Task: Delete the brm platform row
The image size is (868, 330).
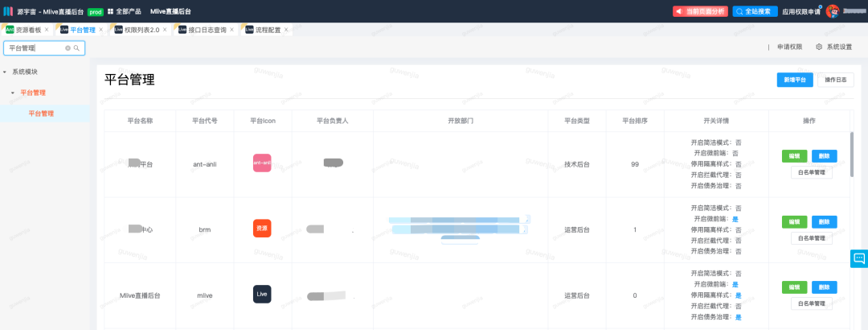Action: pyautogui.click(x=825, y=222)
